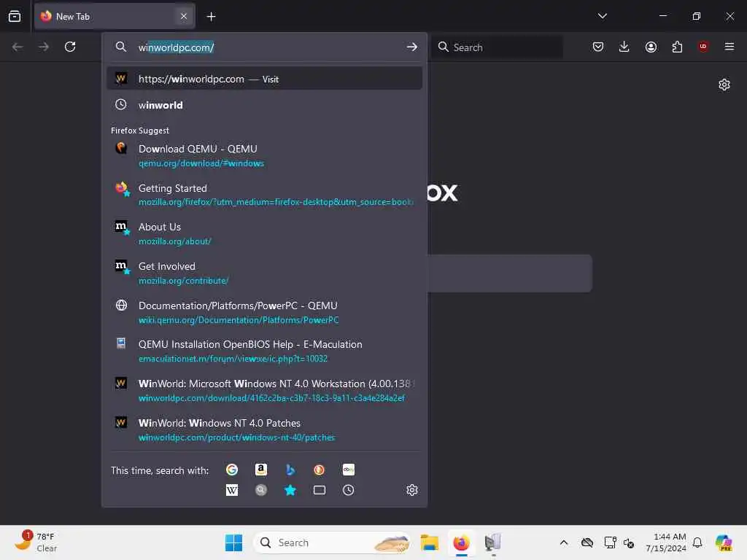Viewport: 747px width, 560px height.
Task: Open the List all tabs dropdown
Action: tap(602, 16)
